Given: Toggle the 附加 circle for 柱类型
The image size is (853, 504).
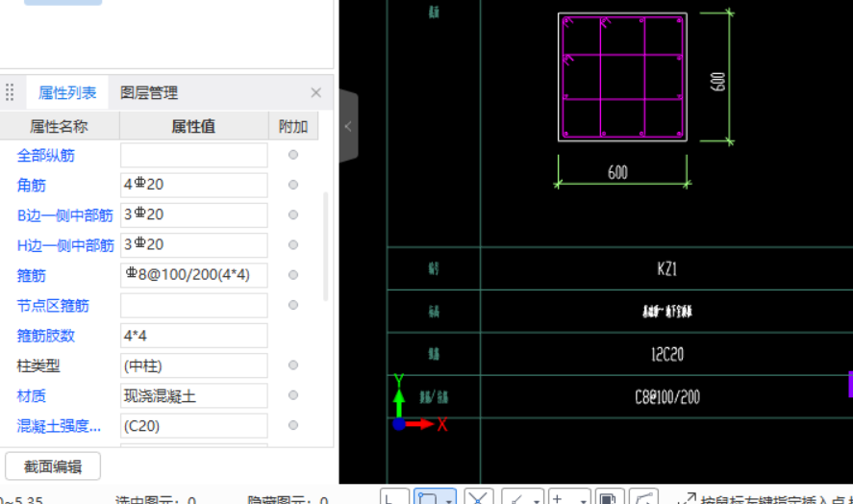Looking at the screenshot, I should (293, 365).
